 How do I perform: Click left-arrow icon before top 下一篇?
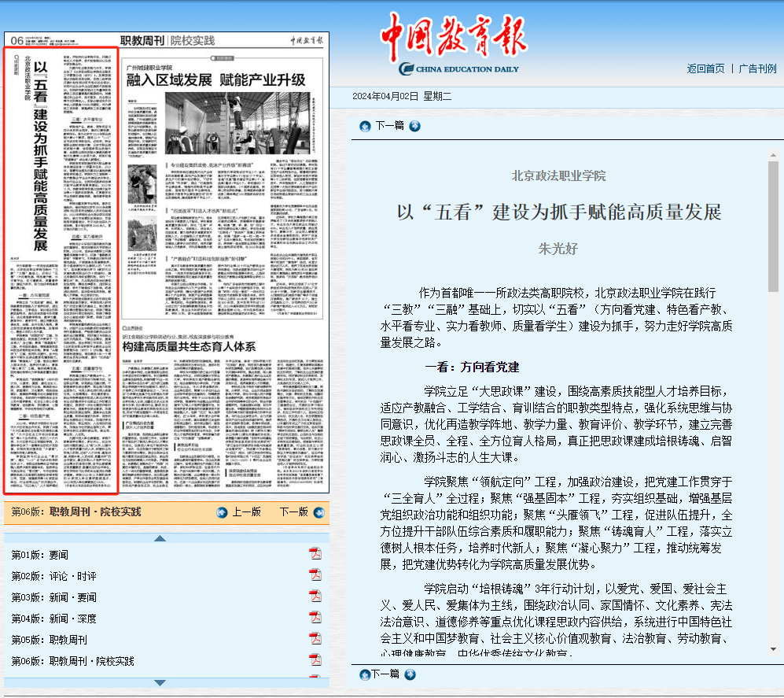pyautogui.click(x=365, y=126)
